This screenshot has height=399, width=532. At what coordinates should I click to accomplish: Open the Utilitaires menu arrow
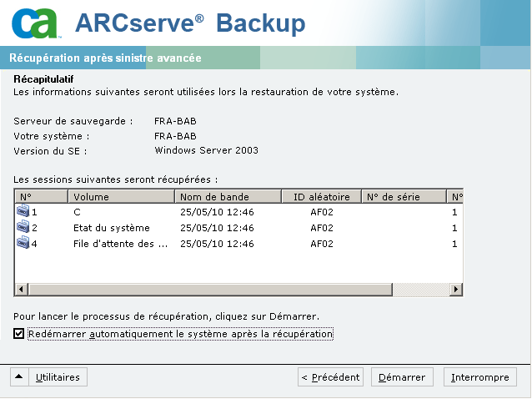point(18,377)
